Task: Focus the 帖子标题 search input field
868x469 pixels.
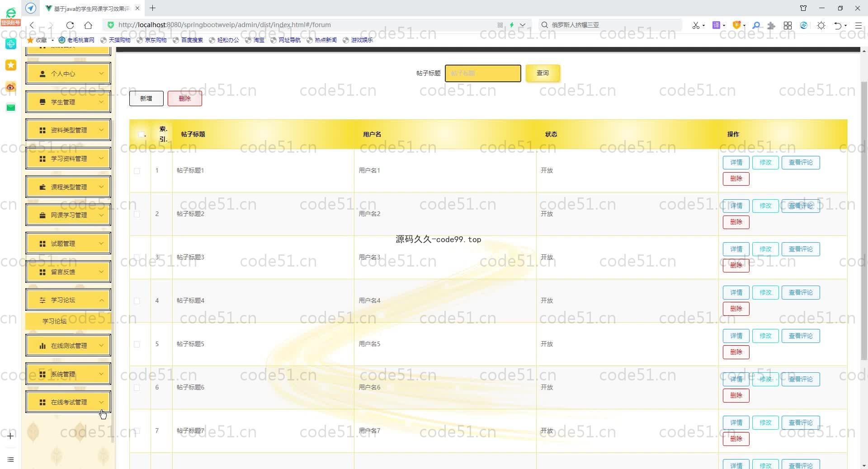Action: pyautogui.click(x=483, y=73)
